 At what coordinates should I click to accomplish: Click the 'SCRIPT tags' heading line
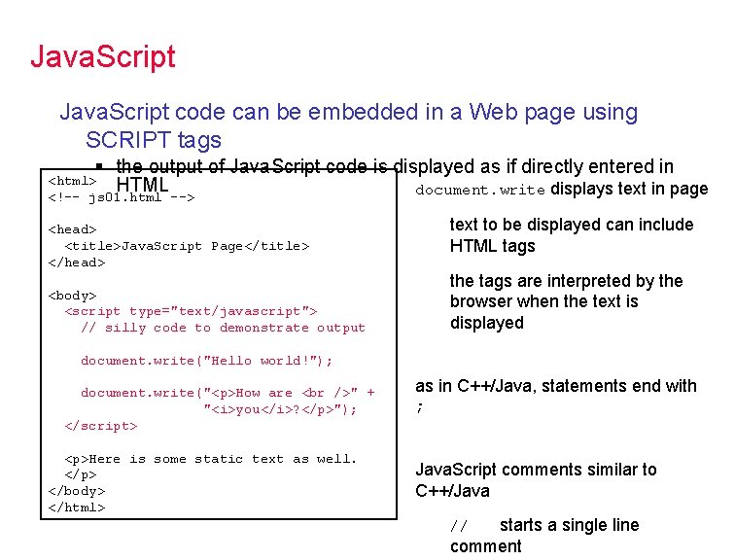(x=154, y=140)
